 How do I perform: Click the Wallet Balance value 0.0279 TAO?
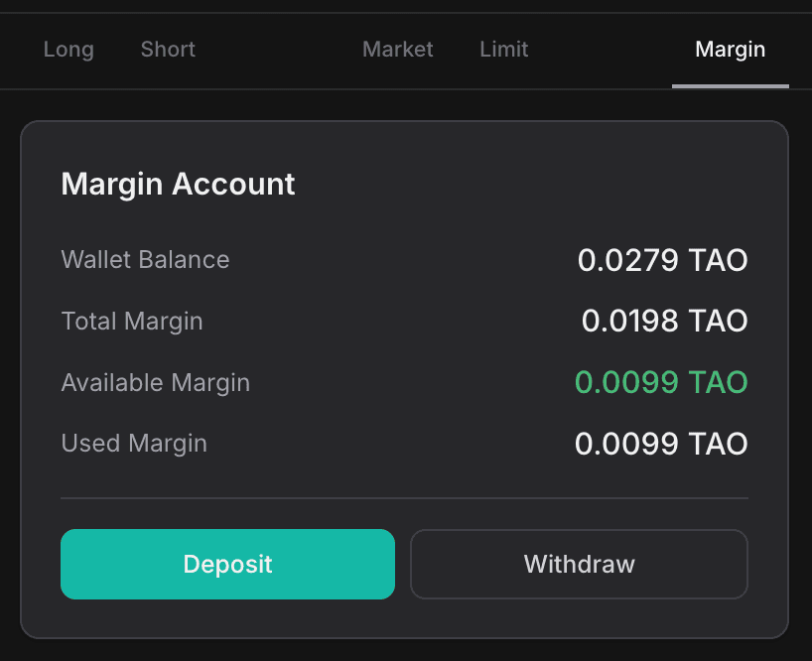663,260
